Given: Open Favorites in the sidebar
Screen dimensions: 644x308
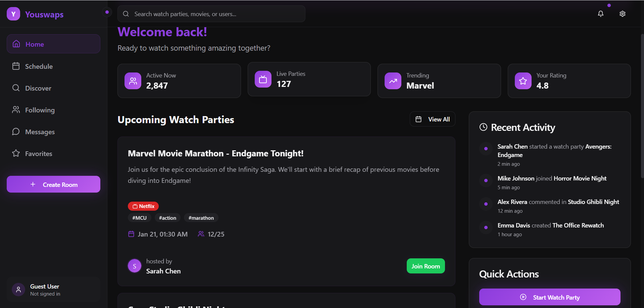Looking at the screenshot, I should tap(39, 154).
